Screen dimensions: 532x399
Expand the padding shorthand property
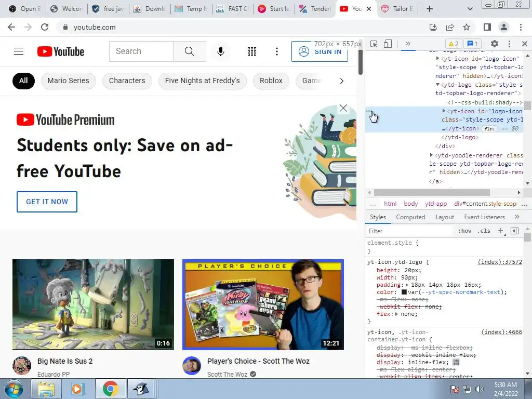click(x=408, y=285)
